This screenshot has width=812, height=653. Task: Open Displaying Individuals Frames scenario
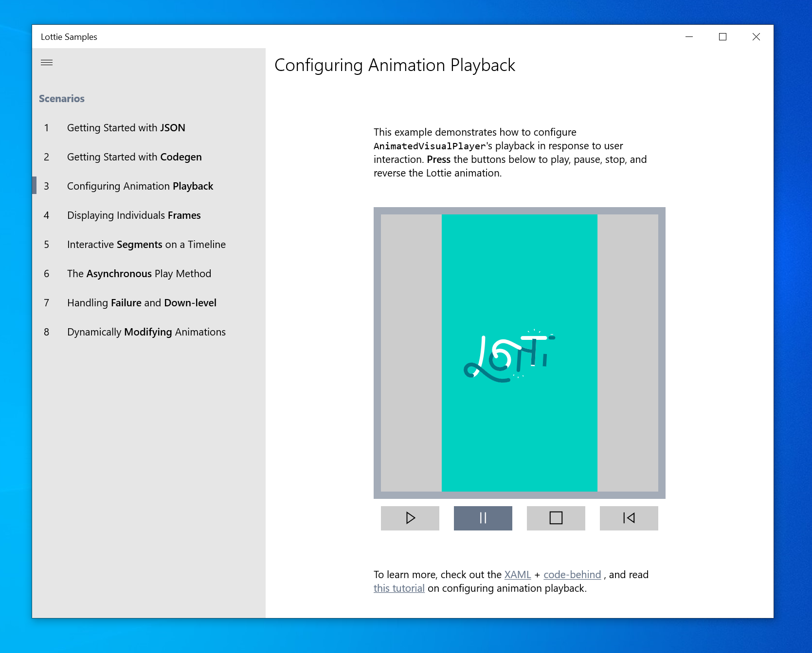(x=149, y=215)
